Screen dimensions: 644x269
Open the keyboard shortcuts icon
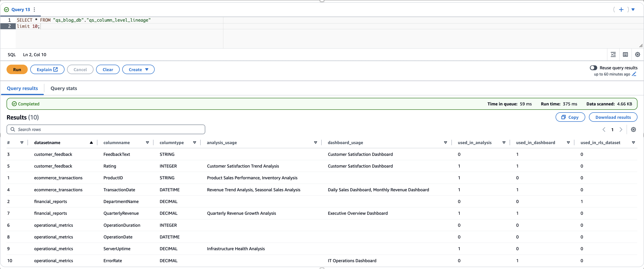pyautogui.click(x=625, y=54)
